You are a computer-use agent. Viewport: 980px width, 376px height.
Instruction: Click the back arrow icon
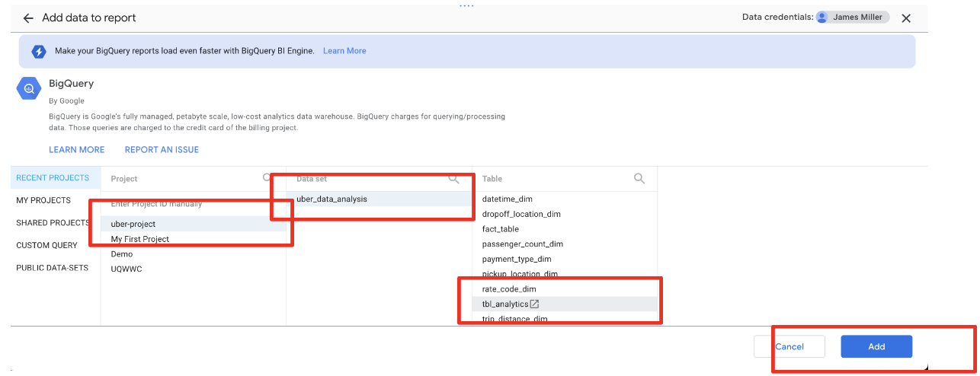(x=28, y=18)
